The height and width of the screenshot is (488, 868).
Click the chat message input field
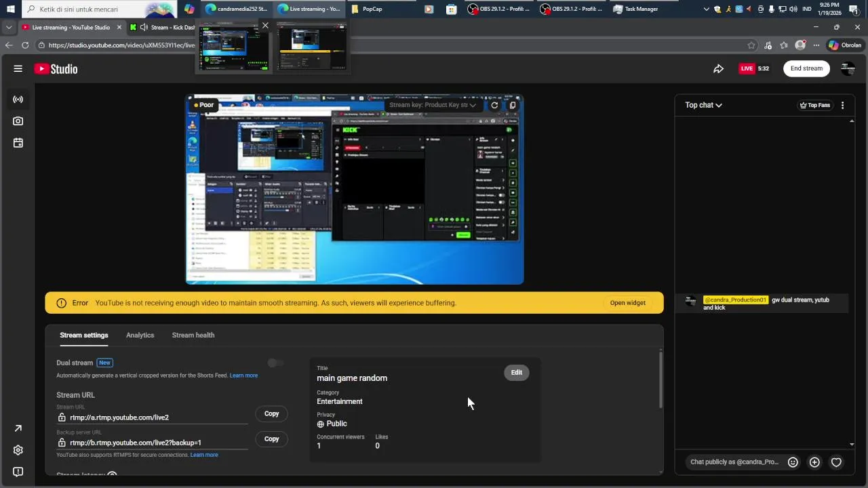pyautogui.click(x=734, y=462)
